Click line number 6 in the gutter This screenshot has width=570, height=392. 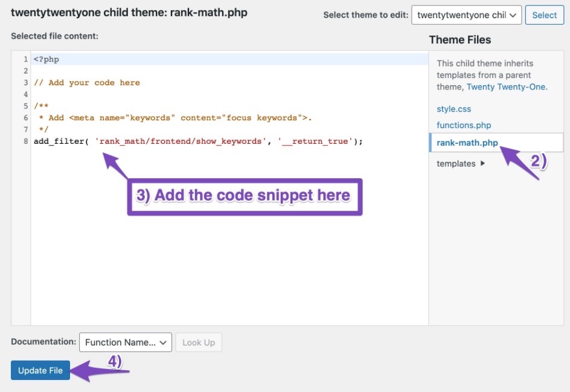(26, 118)
